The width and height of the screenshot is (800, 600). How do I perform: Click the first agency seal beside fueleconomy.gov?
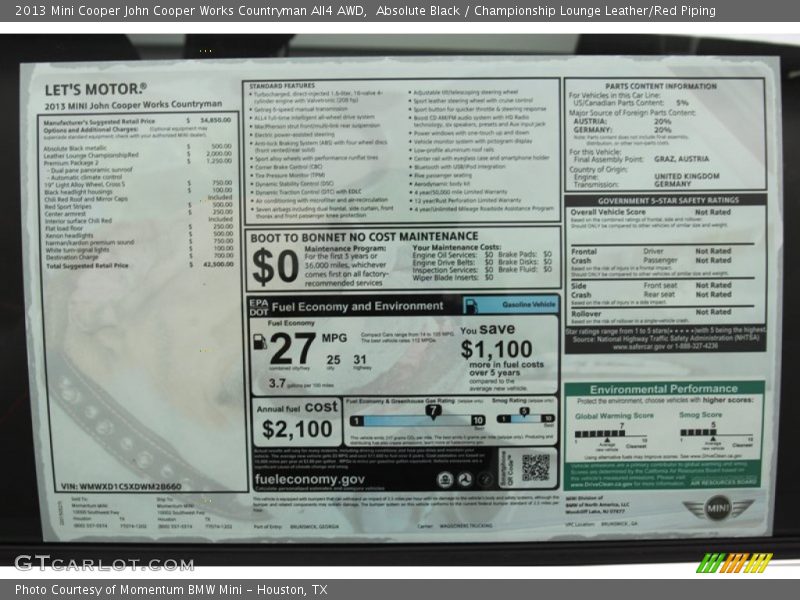pos(445,480)
